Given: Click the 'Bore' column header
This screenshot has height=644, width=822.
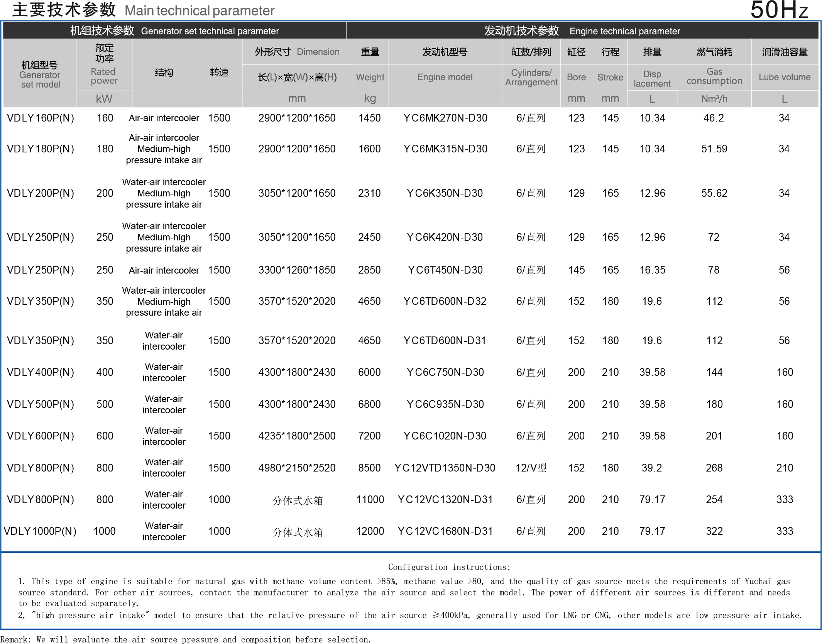Looking at the screenshot, I should pos(577,77).
